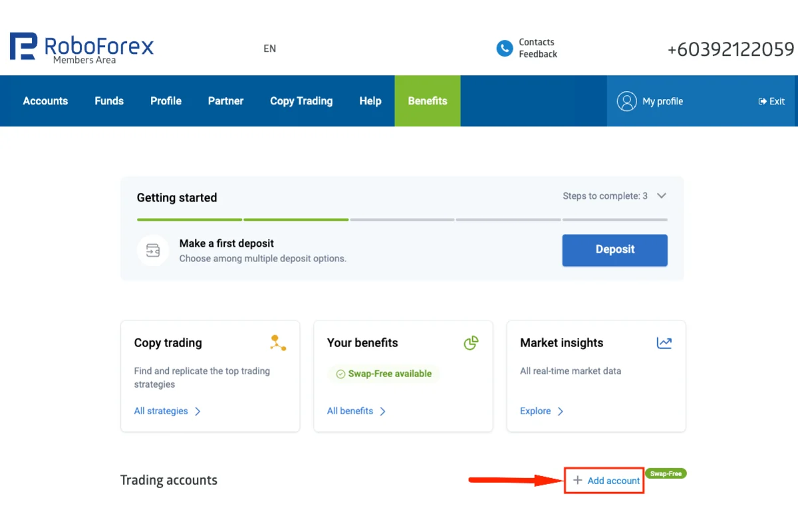
Task: Click the Contacts link
Action: 537,42
